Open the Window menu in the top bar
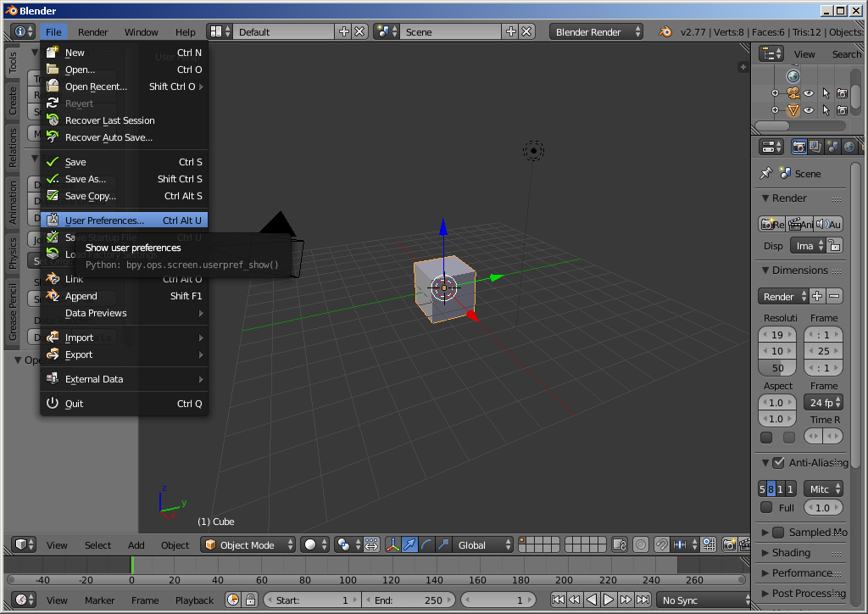 [x=142, y=32]
